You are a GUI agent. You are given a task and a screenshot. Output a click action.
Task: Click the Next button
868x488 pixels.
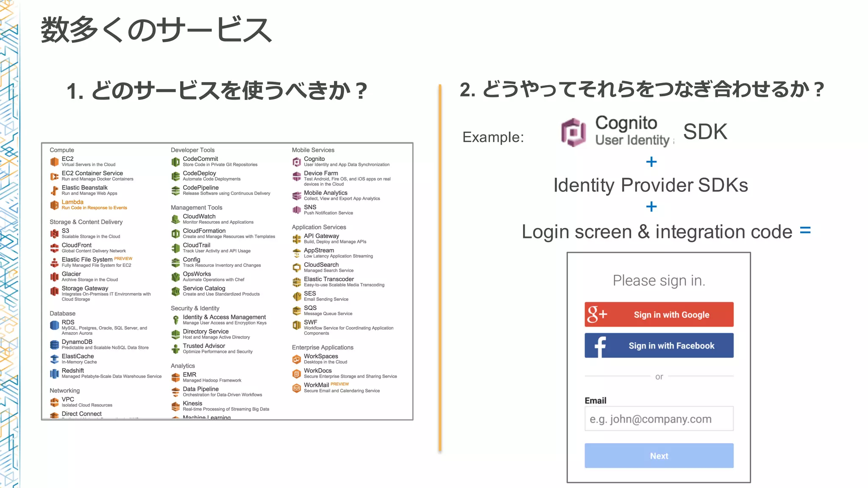click(x=659, y=456)
